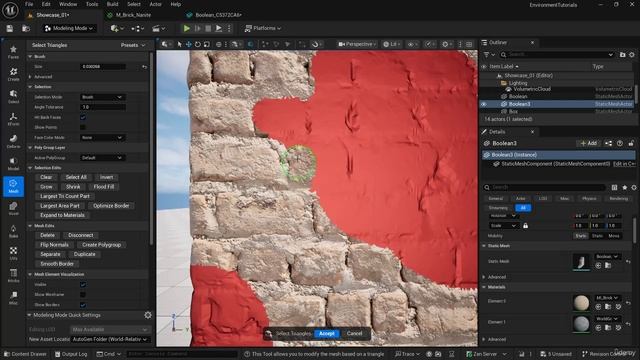The image size is (640, 360).
Task: Open the Edit menu
Action: pos(46,4)
